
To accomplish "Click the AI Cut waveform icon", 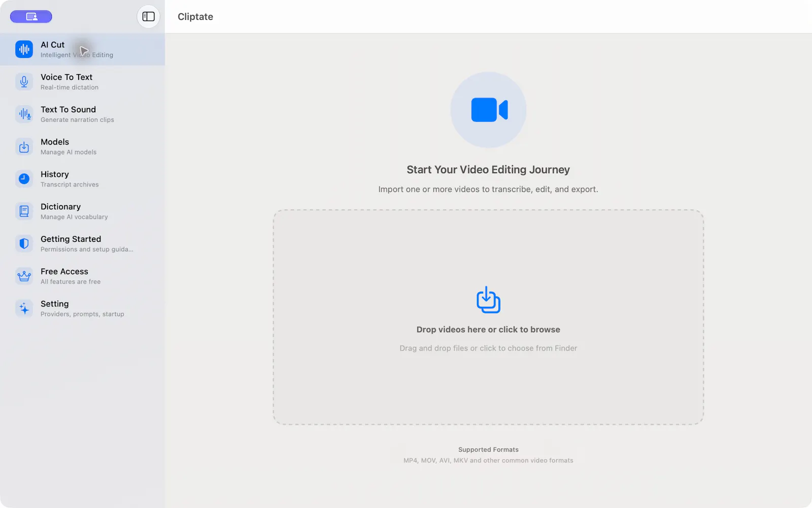I will [x=24, y=49].
